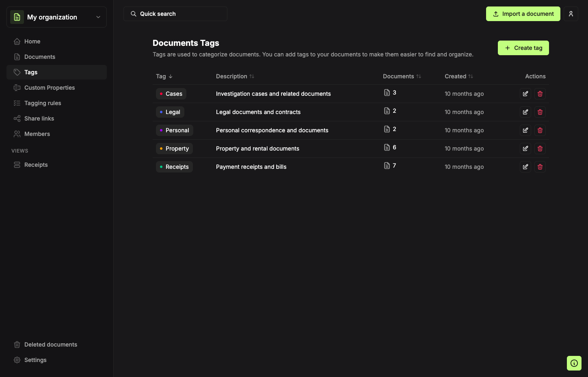Go to Custom Properties page
The height and width of the screenshot is (377, 588).
56,88
